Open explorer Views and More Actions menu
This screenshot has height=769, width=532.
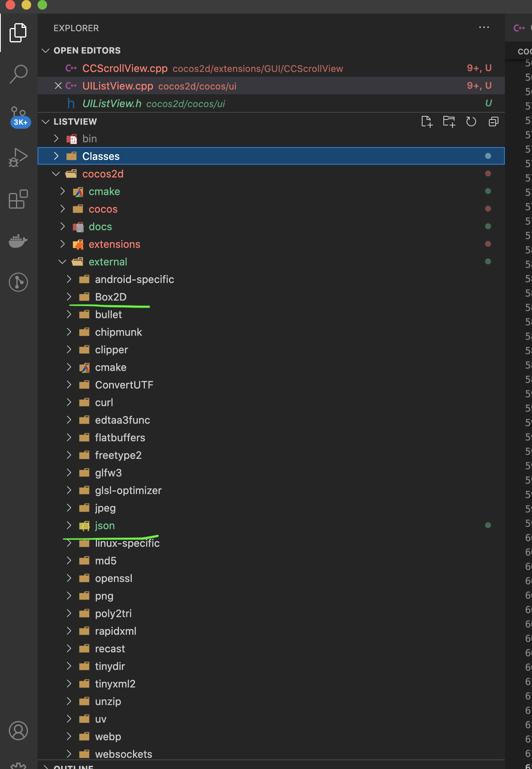(x=484, y=28)
